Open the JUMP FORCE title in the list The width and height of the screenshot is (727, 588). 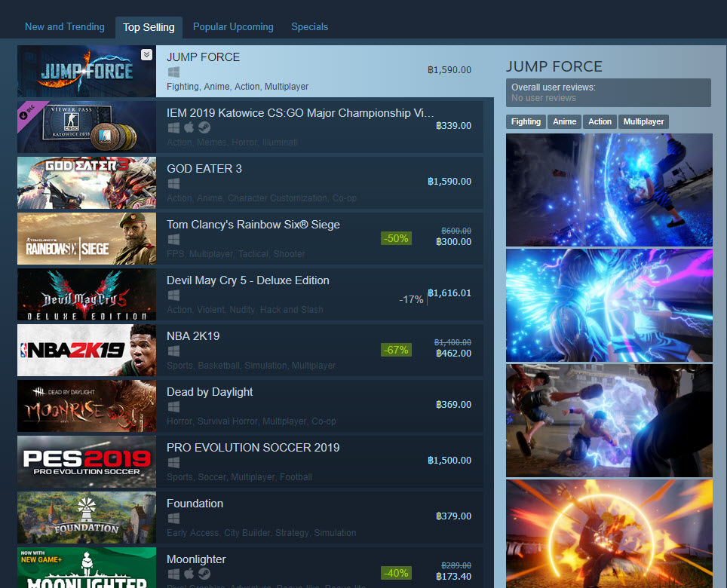pos(203,57)
